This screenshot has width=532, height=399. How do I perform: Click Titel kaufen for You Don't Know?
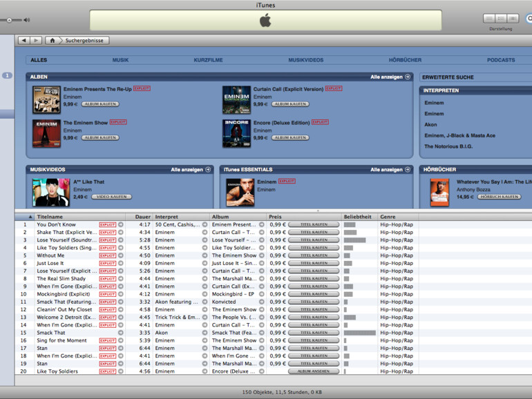pos(314,224)
